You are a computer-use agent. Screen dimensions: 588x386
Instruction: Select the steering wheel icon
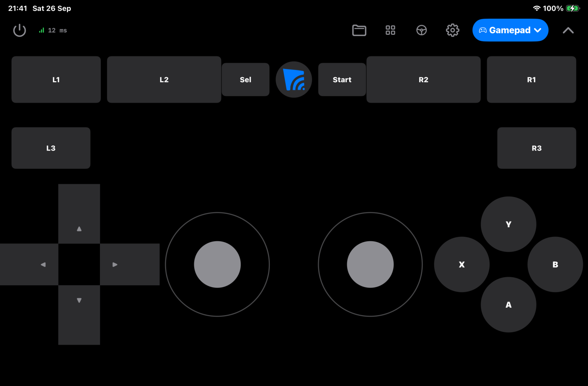coord(422,30)
